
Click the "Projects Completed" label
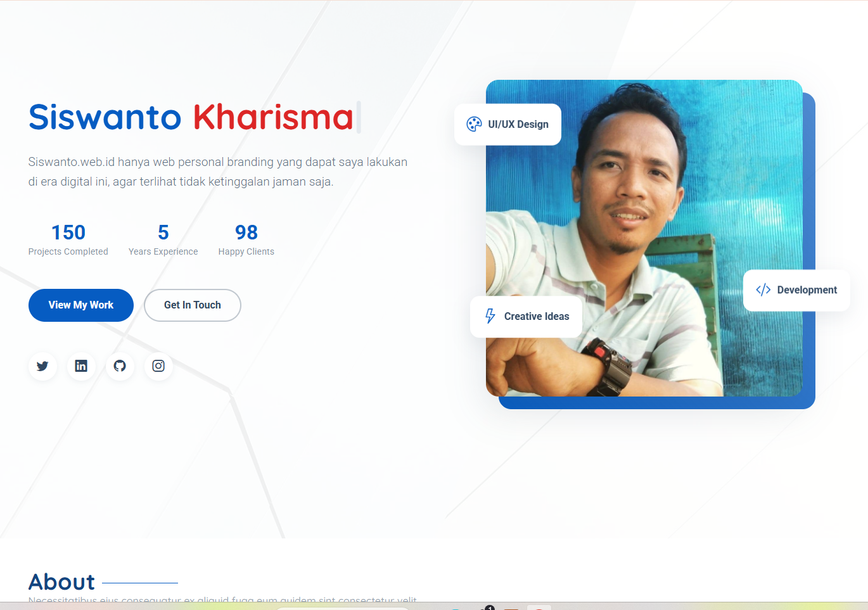click(x=68, y=251)
